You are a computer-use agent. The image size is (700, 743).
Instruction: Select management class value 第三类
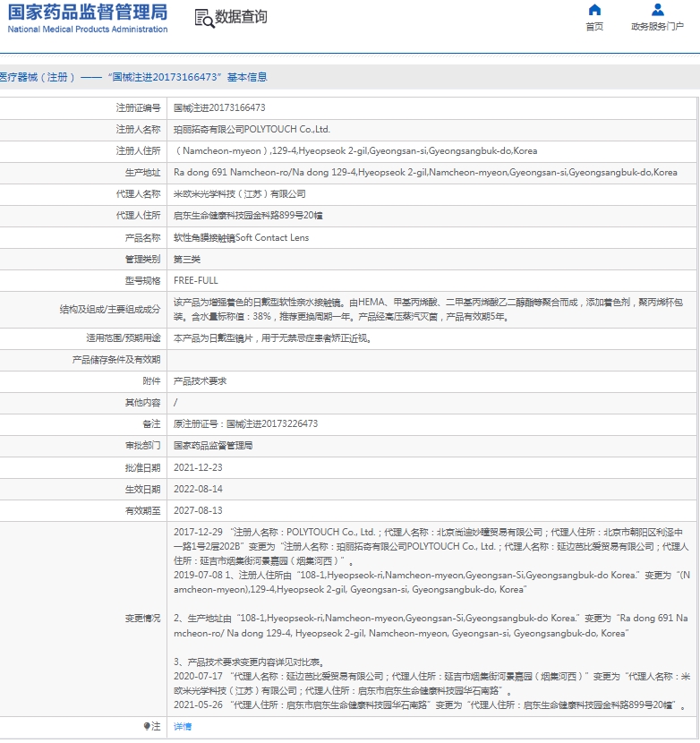[x=187, y=260]
